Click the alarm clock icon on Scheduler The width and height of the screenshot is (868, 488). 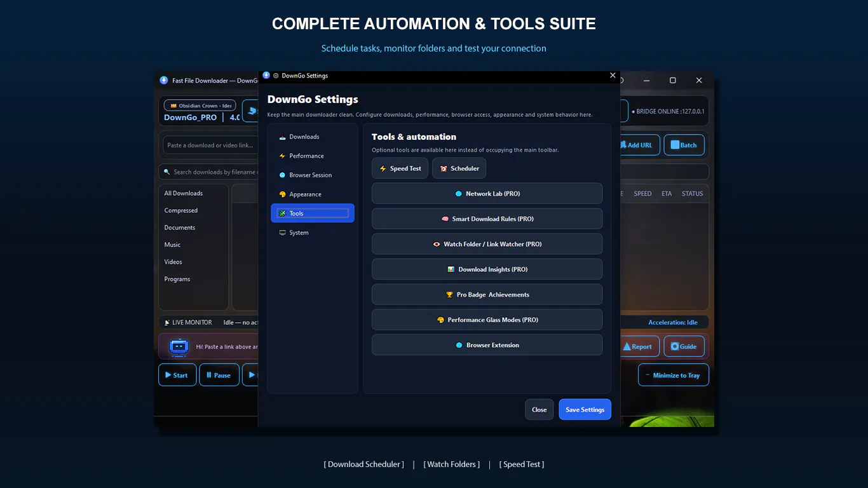click(x=444, y=168)
